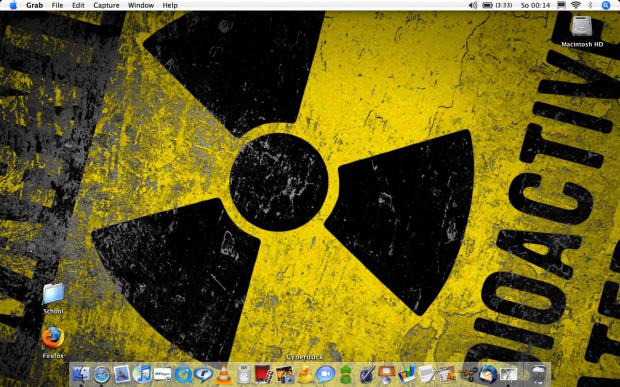Open iChat video bubble icon
The image size is (620, 387).
pos(325,374)
